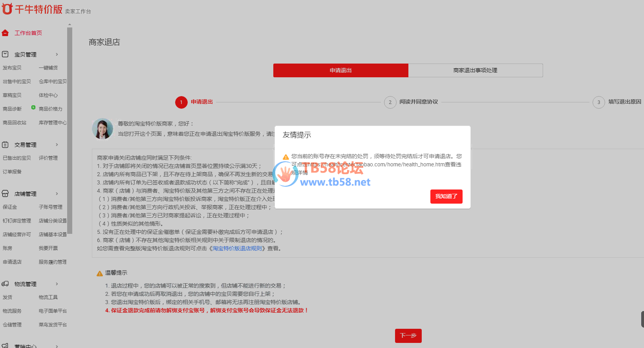Click the 温馨提示 warning triangle icon
This screenshot has width=644, height=348.
pyautogui.click(x=100, y=273)
